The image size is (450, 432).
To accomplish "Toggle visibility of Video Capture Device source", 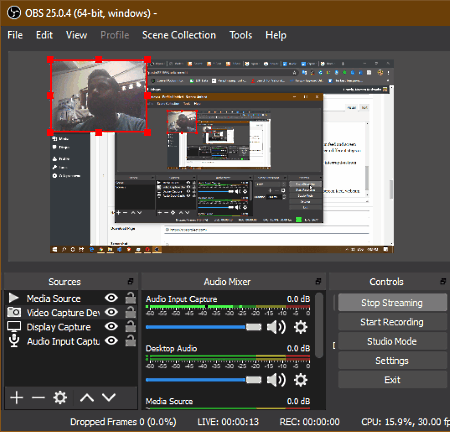I will 111,312.
